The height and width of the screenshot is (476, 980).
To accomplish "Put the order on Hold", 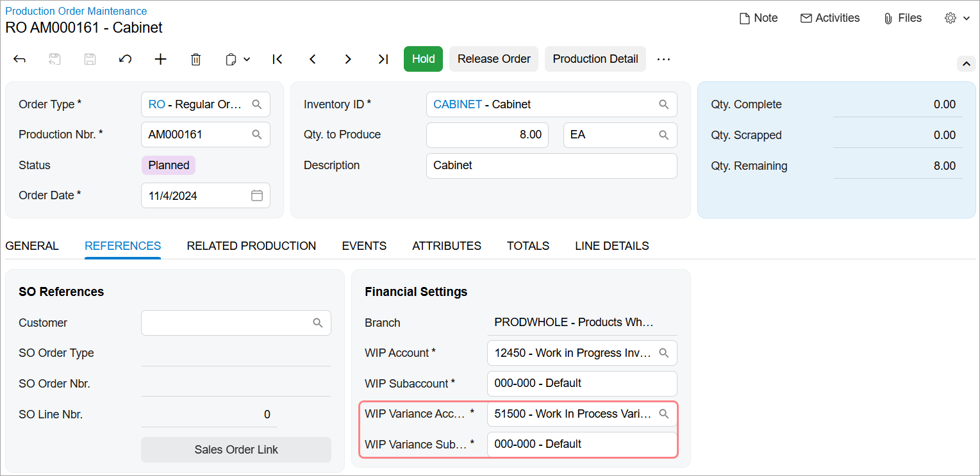I will pyautogui.click(x=423, y=59).
